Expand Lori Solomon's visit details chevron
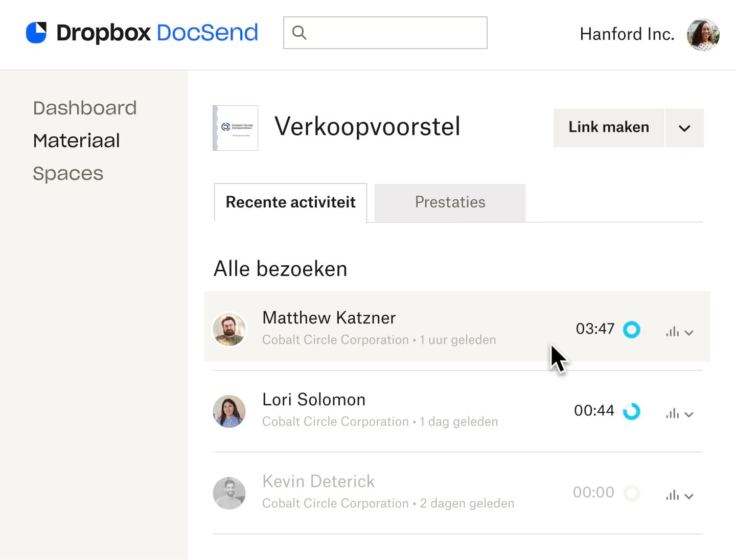The height and width of the screenshot is (560, 736). click(689, 415)
